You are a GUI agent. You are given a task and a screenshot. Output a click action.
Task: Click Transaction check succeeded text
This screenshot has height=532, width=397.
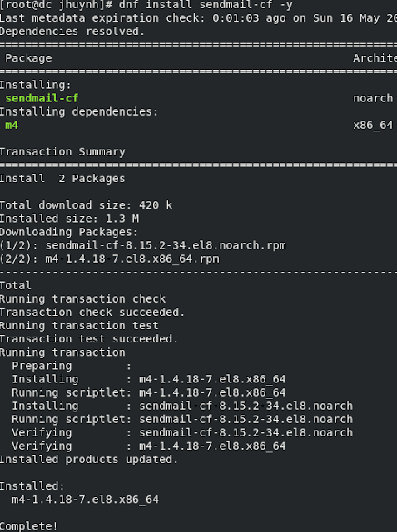tap(92, 313)
